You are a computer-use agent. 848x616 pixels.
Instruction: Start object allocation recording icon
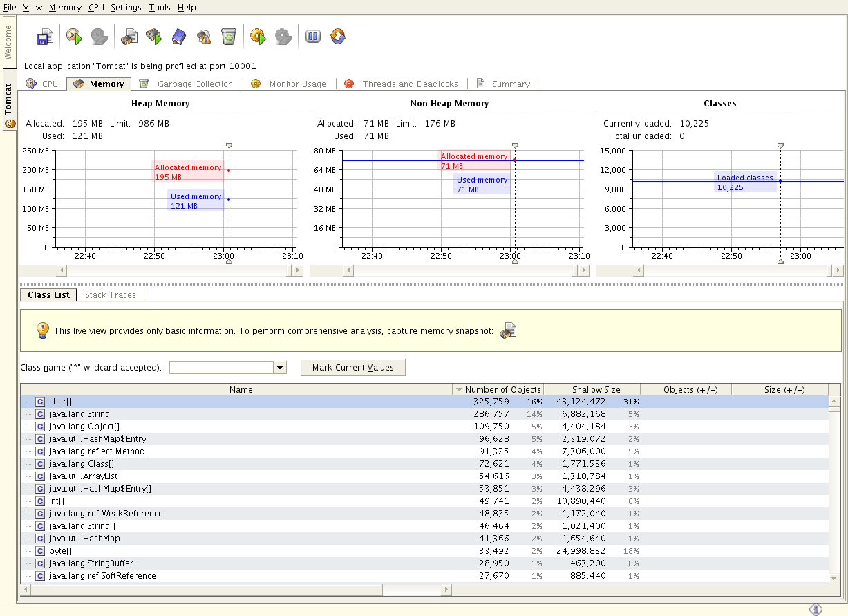(x=153, y=37)
